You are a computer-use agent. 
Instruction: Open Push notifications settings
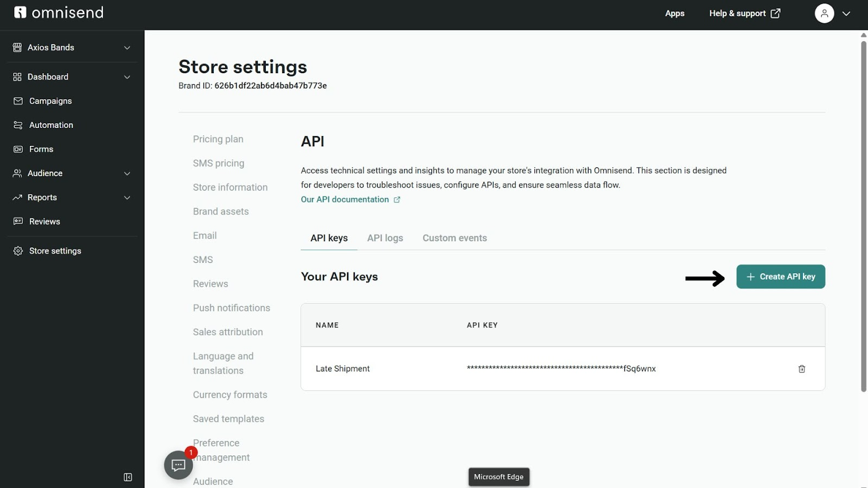click(x=232, y=308)
